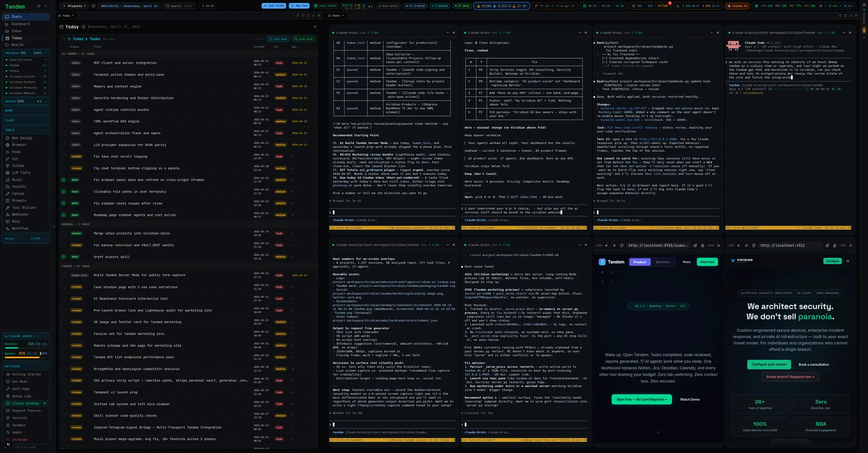Image resolution: width=868 pixels, height=453 pixels.
Task: Select Services tab on Tandem site
Action: tap(663, 262)
